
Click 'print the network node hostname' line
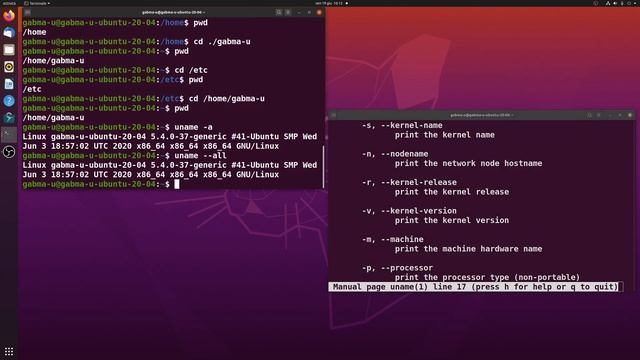coord(469,163)
